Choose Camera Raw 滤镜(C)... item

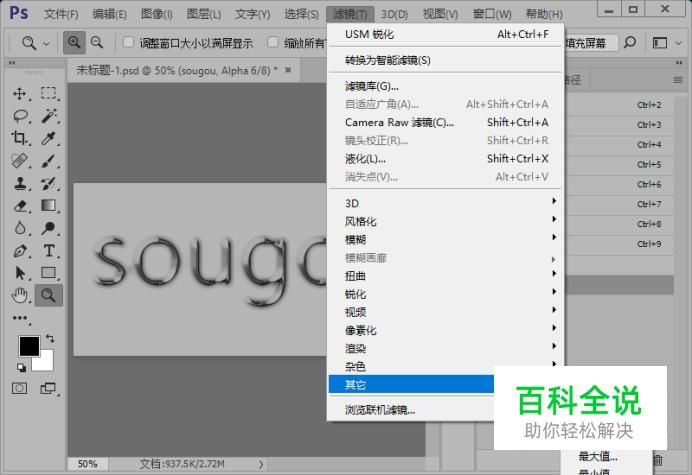pos(446,122)
